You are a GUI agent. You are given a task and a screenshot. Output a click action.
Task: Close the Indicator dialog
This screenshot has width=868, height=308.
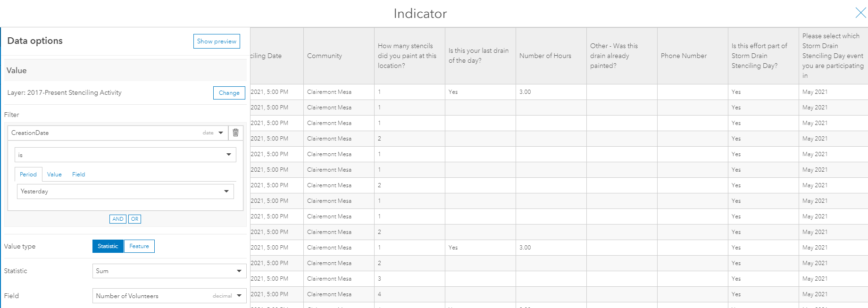[x=860, y=13]
